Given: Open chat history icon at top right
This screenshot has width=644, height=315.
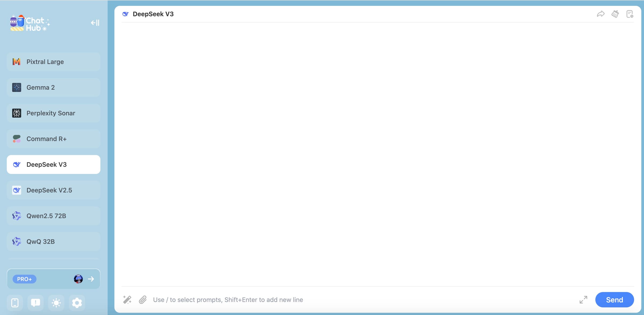Looking at the screenshot, I should (x=630, y=14).
